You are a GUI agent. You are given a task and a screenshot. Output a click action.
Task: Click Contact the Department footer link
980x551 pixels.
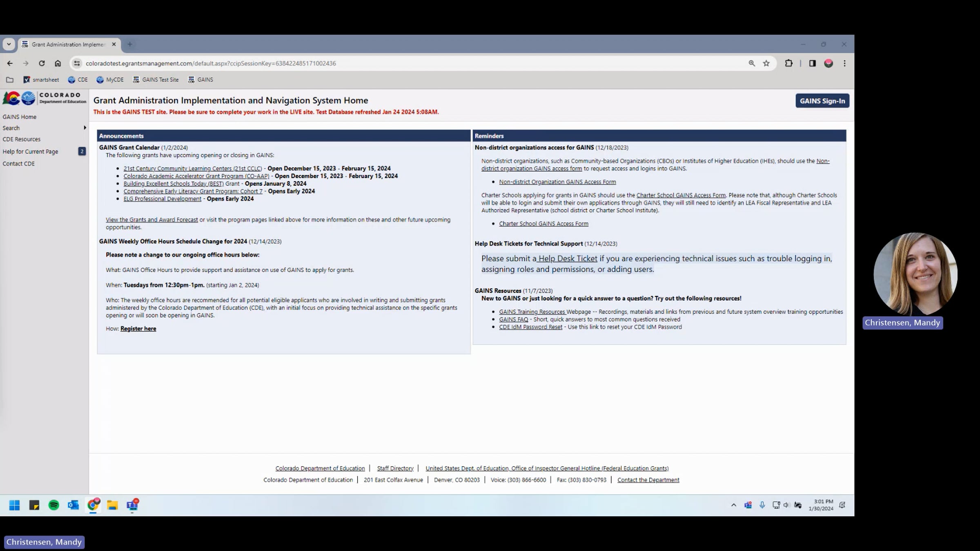pos(648,480)
